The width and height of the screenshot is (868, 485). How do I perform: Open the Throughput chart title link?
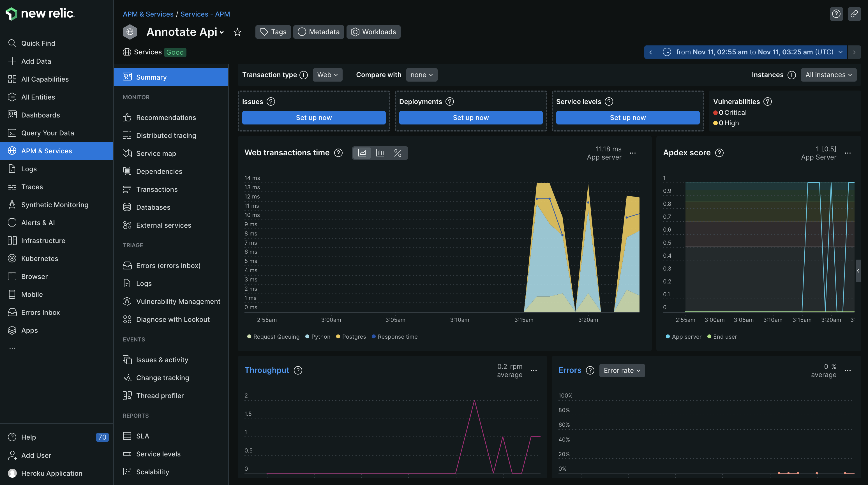[x=267, y=370]
